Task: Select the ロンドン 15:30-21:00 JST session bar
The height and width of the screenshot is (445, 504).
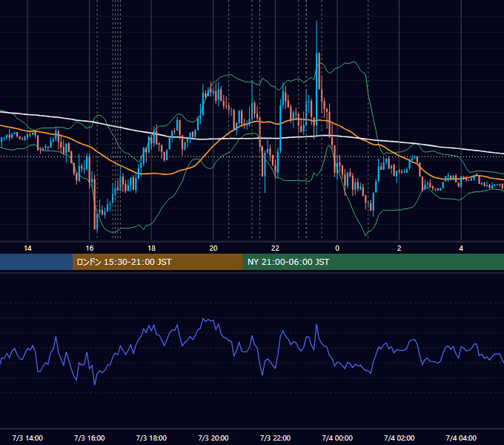Action: pos(157,262)
